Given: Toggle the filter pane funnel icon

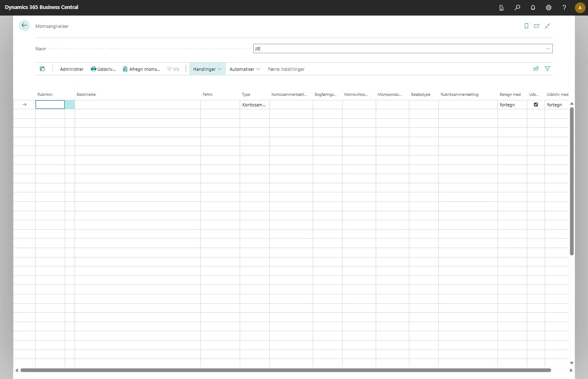Looking at the screenshot, I should 547,69.
